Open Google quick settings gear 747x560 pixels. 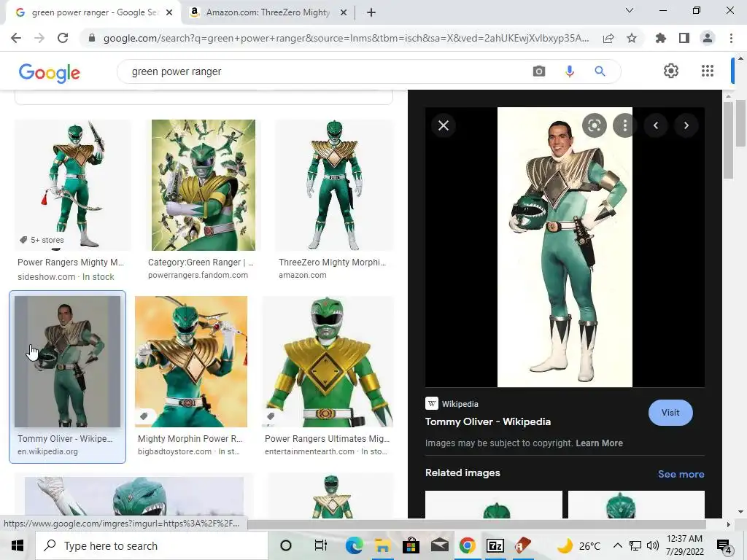point(671,71)
